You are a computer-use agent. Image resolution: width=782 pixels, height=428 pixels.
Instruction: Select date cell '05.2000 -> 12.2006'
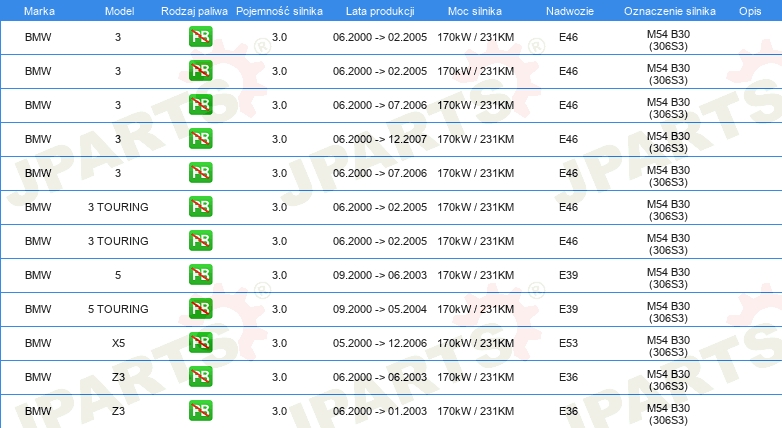pyautogui.click(x=380, y=343)
